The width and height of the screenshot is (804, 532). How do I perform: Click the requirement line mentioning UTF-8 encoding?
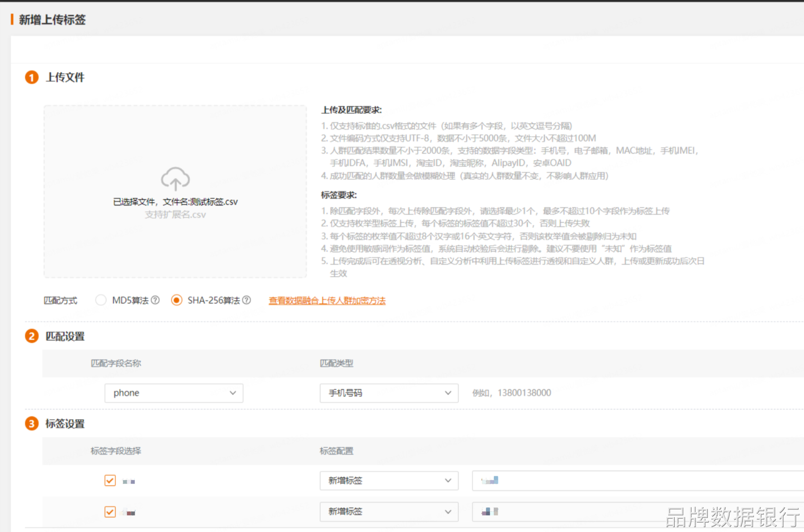click(459, 138)
